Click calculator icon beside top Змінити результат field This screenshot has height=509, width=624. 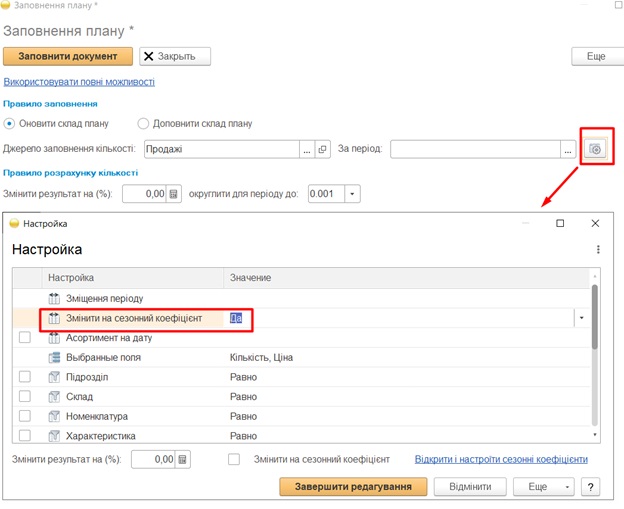(x=174, y=193)
